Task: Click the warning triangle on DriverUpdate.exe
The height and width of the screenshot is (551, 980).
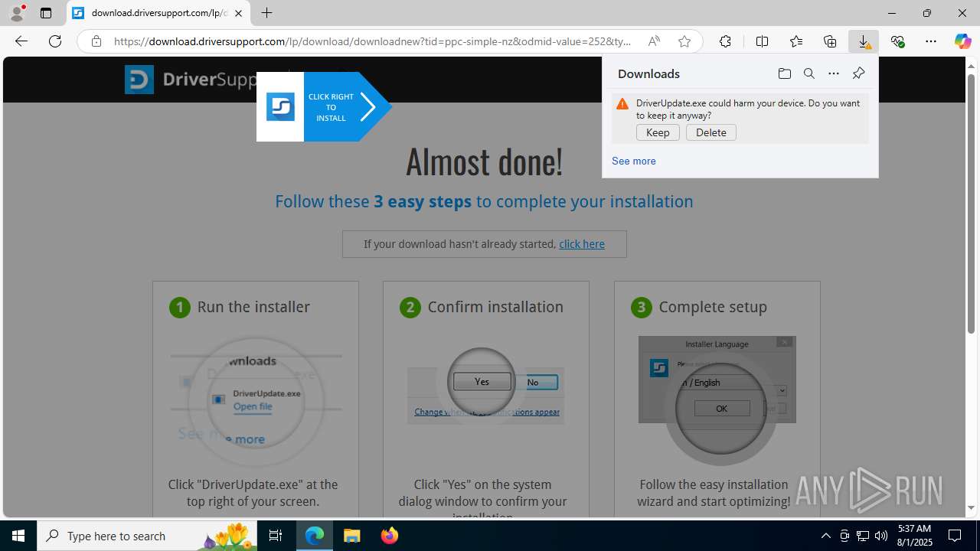Action: click(622, 104)
